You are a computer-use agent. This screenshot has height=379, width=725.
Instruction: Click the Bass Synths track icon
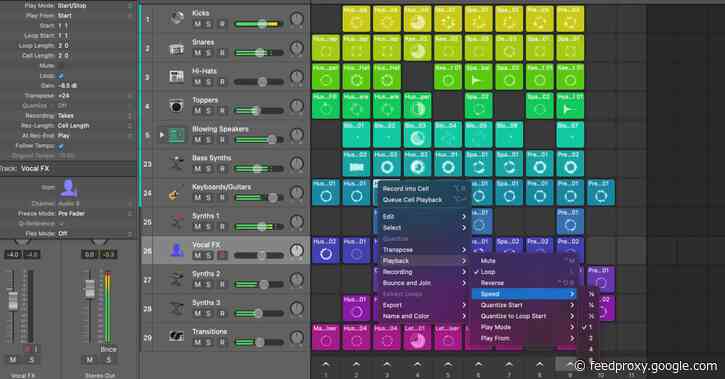[x=176, y=164]
